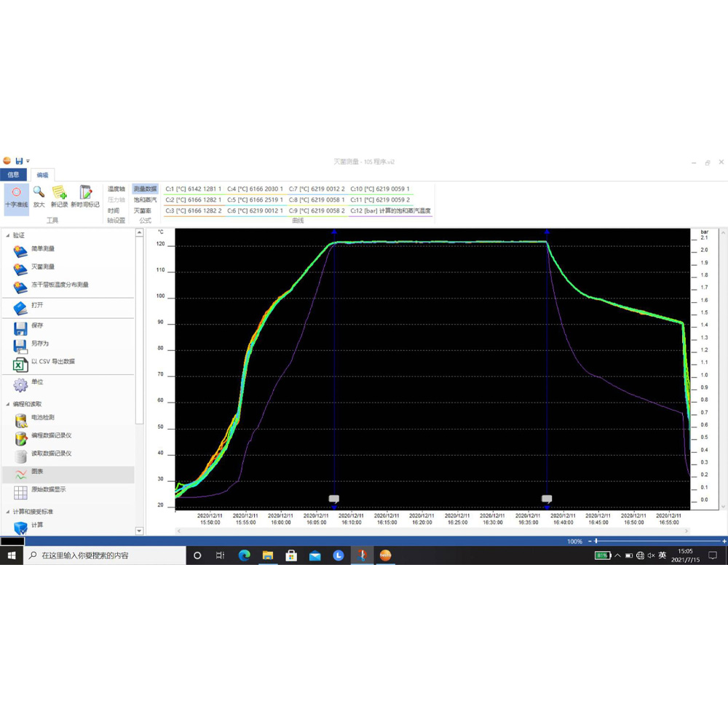Image resolution: width=728 pixels, height=728 pixels.
Task: Open 电池检测 battery check
Action: (x=42, y=418)
